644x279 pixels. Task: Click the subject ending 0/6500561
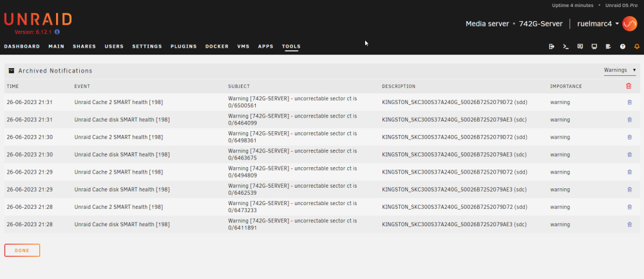tap(292, 102)
